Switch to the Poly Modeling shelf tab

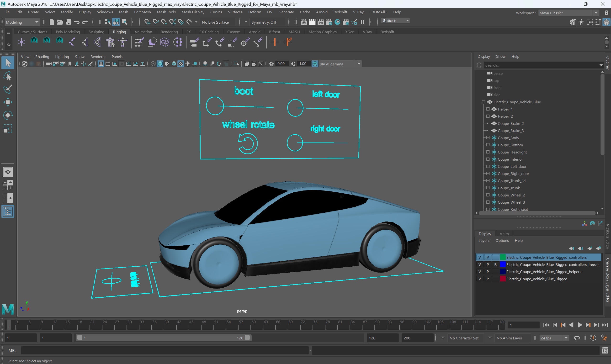click(x=68, y=32)
